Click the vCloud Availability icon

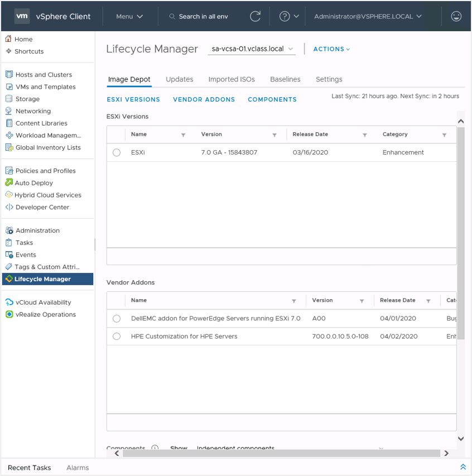pyautogui.click(x=9, y=302)
